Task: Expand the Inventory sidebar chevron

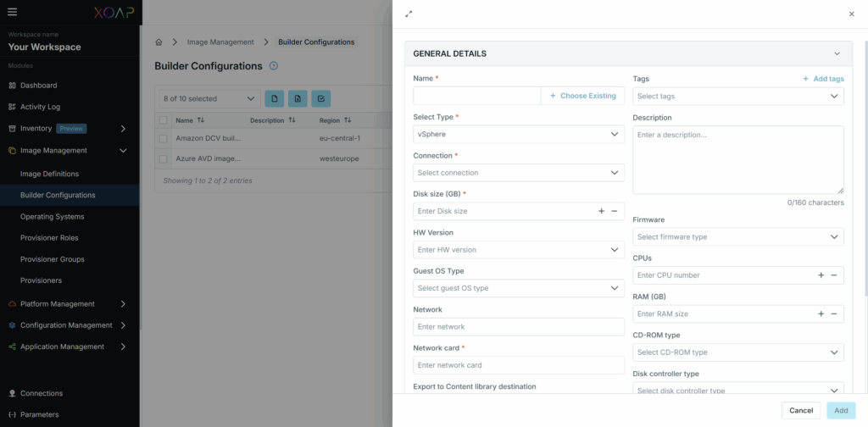Action: (x=123, y=128)
